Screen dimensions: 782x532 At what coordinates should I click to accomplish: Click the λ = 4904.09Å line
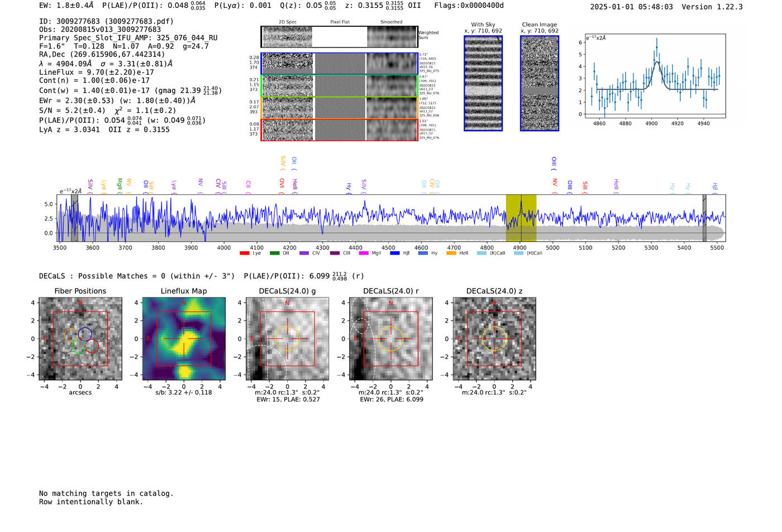coord(106,64)
